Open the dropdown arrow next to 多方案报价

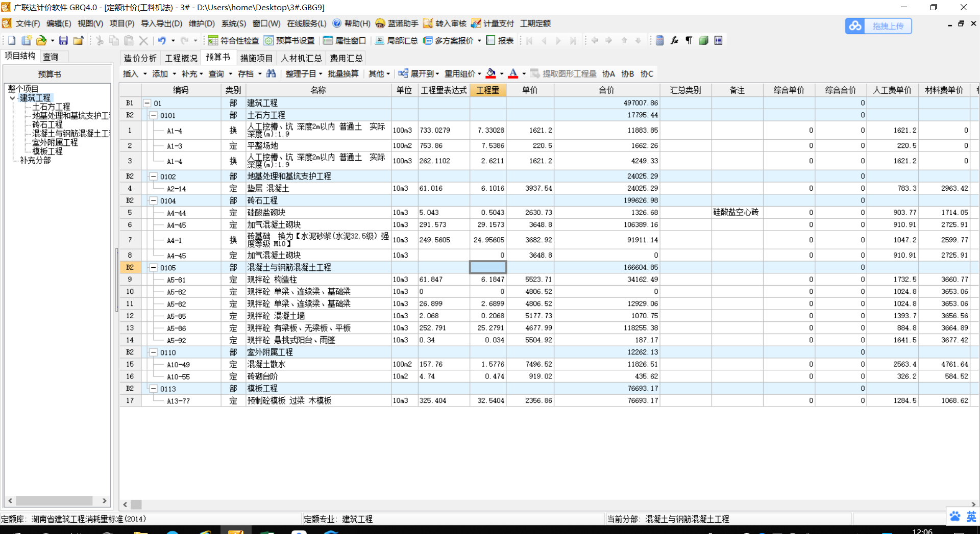pos(479,41)
